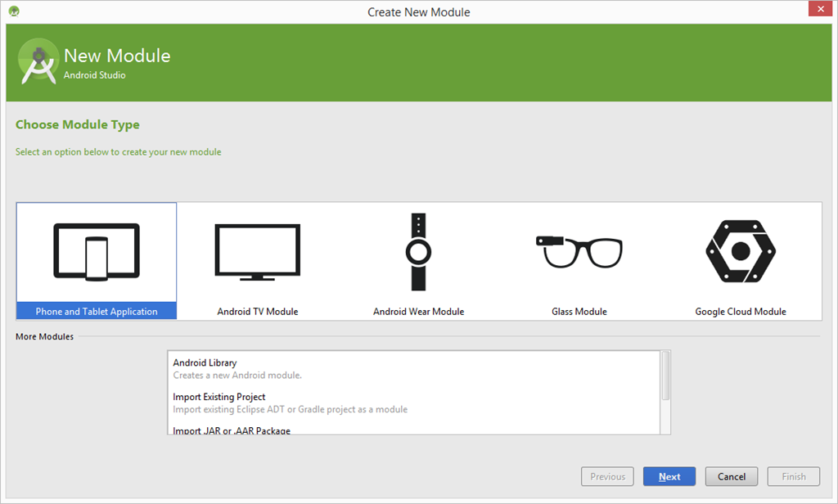Screen dimensions: 838x504
Task: Select the Phone and Tablet device icon
Action: pos(97,250)
